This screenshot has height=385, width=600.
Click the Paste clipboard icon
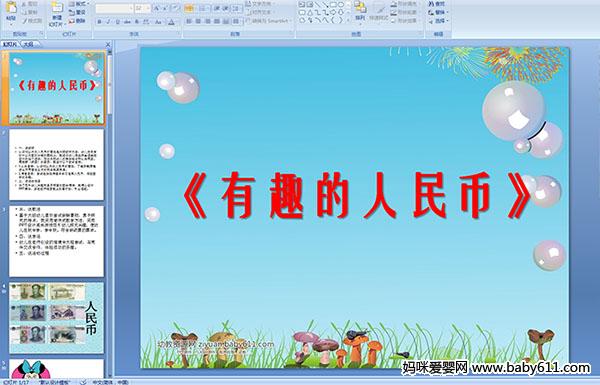11,11
